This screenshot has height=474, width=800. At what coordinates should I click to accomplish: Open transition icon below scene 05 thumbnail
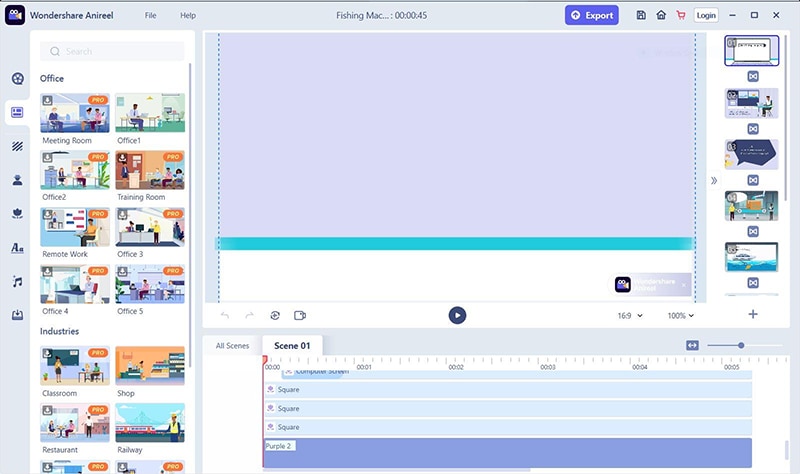(753, 283)
